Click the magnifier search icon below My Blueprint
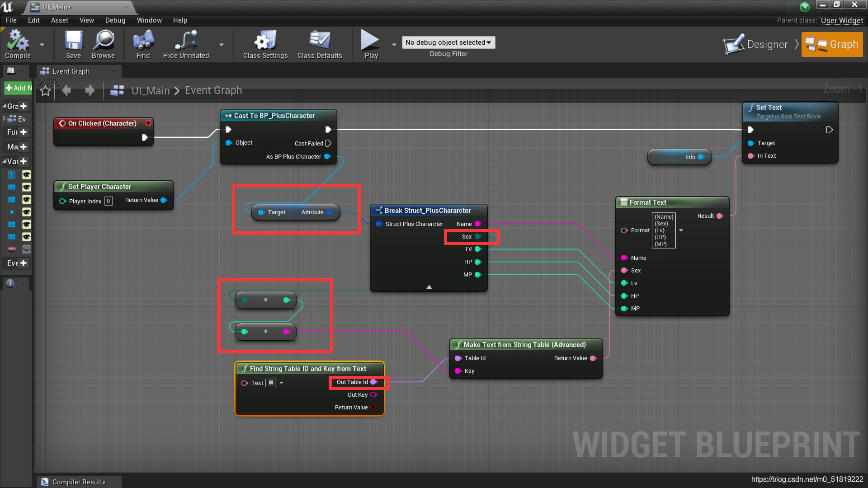 (x=10, y=284)
